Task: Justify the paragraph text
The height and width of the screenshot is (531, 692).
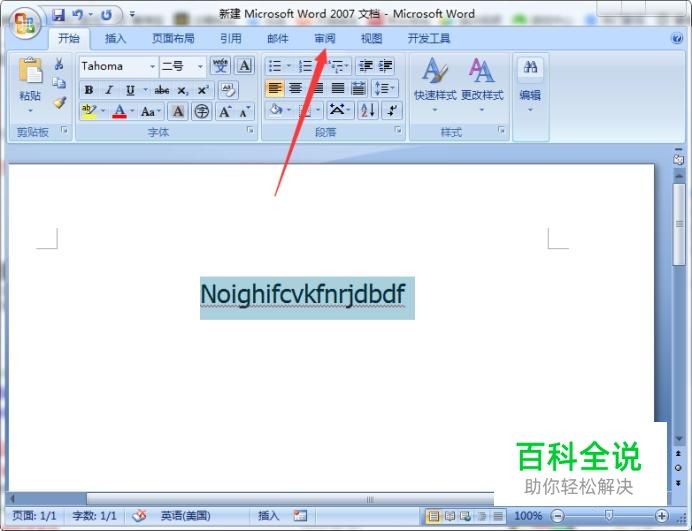Action: [338, 88]
